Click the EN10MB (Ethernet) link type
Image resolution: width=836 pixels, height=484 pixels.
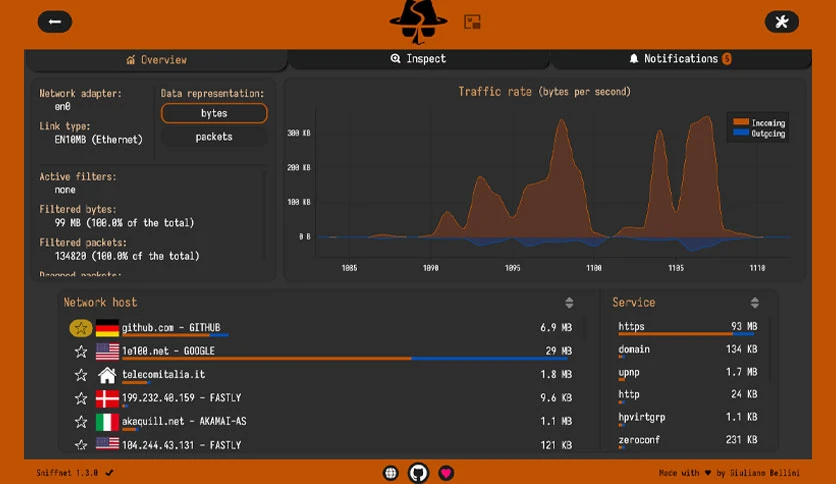(99, 140)
